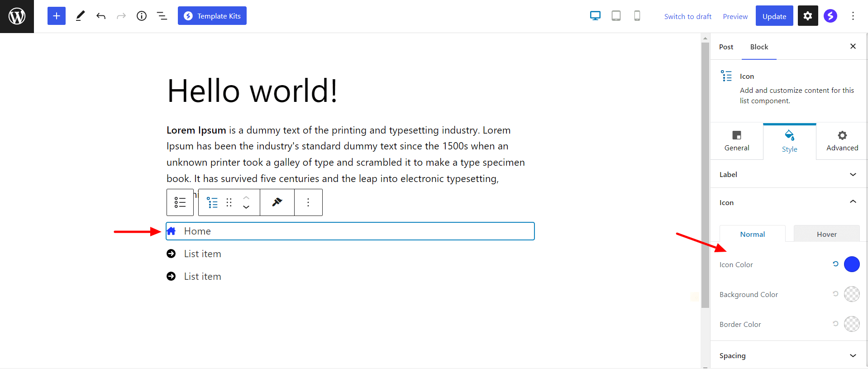
Task: Click the Home list item text field
Action: 353,231
